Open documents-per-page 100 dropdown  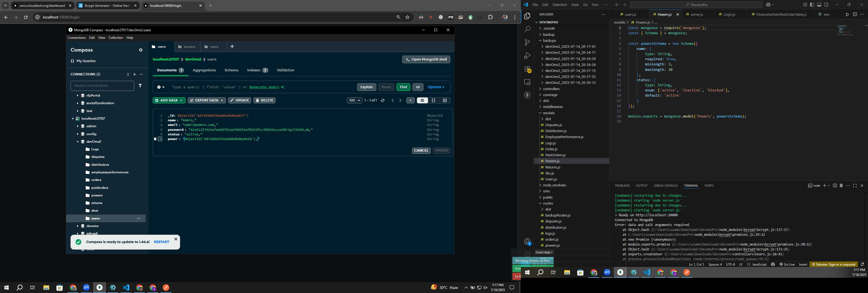coord(355,100)
